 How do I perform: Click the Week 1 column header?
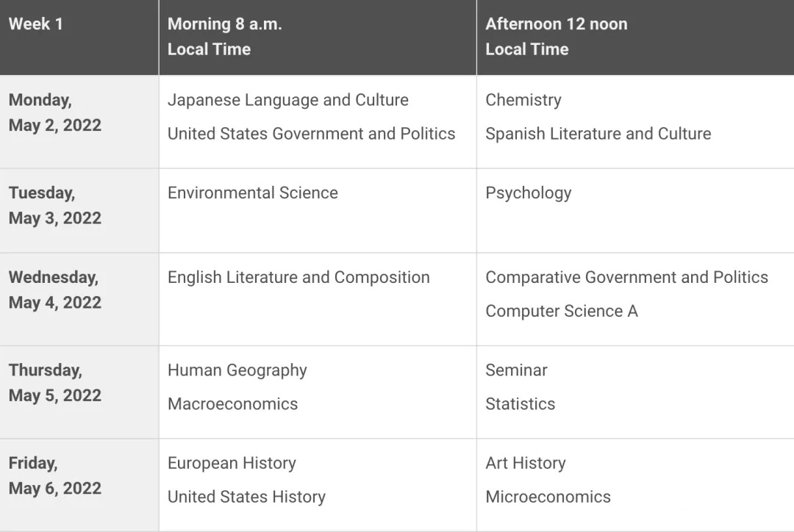pos(35,24)
